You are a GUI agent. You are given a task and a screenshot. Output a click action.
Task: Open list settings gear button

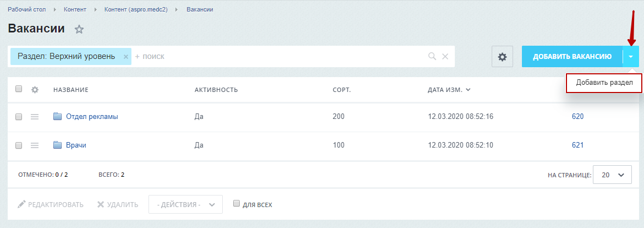point(502,57)
